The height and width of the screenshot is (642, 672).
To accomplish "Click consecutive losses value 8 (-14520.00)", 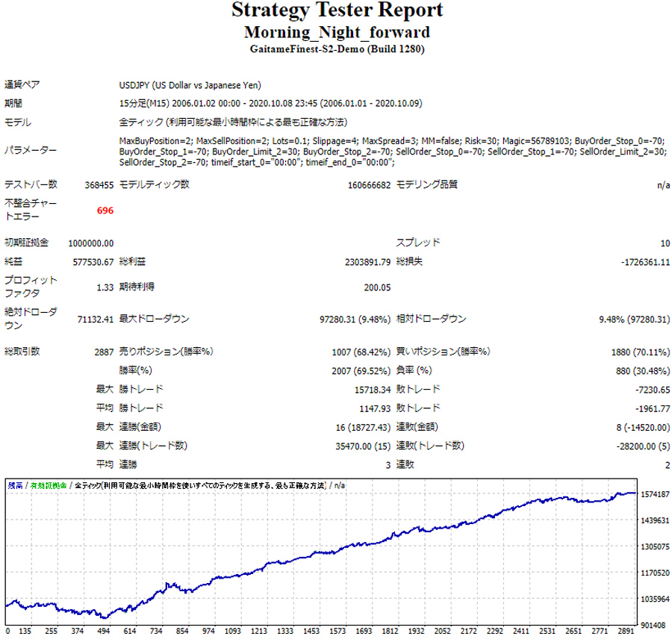I will click(643, 428).
